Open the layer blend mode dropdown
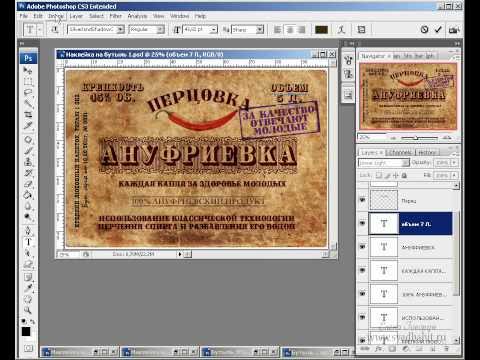This screenshot has height=360, width=480. pyautogui.click(x=405, y=163)
